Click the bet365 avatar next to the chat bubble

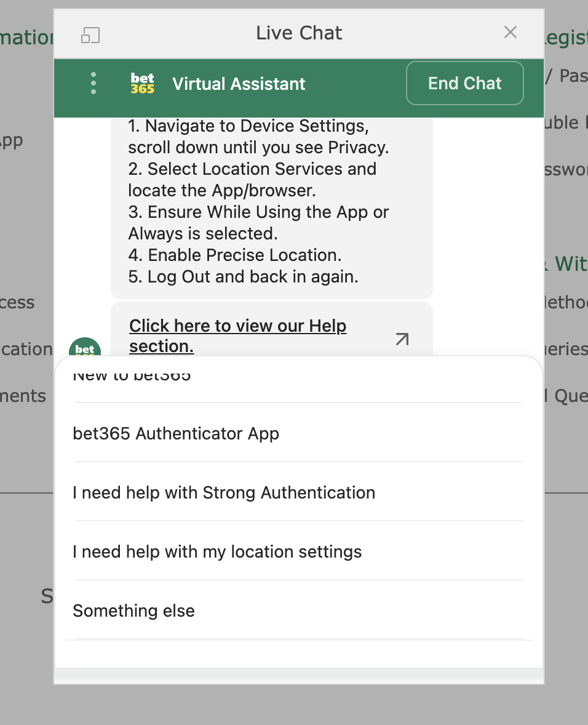(84, 349)
